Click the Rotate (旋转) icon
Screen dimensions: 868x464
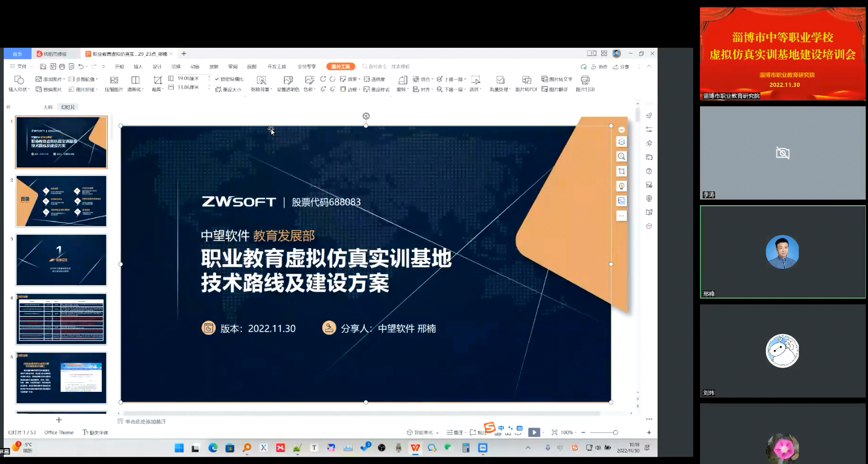[x=403, y=80]
